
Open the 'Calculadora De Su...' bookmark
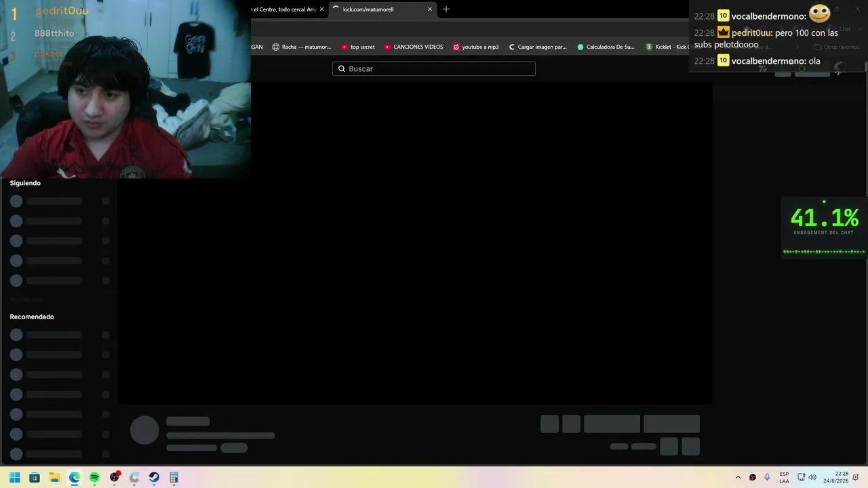click(606, 47)
